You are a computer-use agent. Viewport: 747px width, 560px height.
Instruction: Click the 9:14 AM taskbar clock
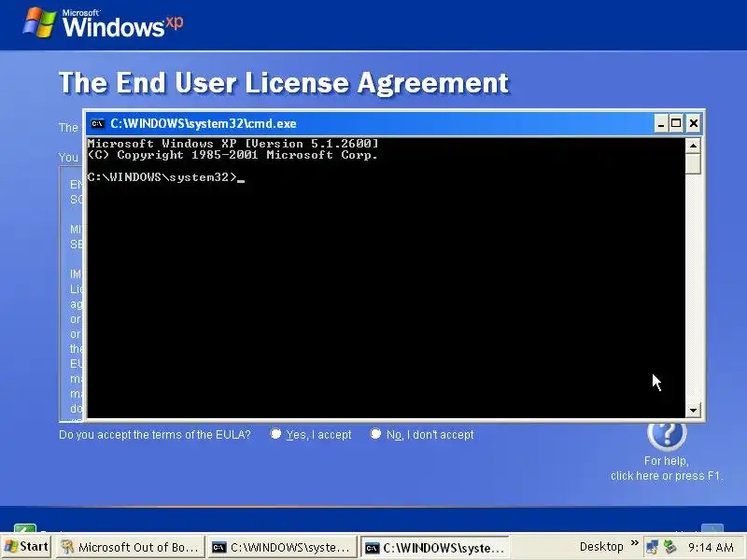coord(711,547)
